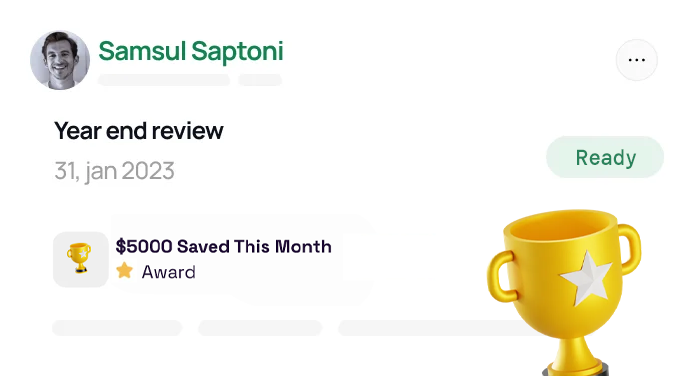Click the left handle of the big trophy
The height and width of the screenshot is (376, 688).
tap(500, 276)
